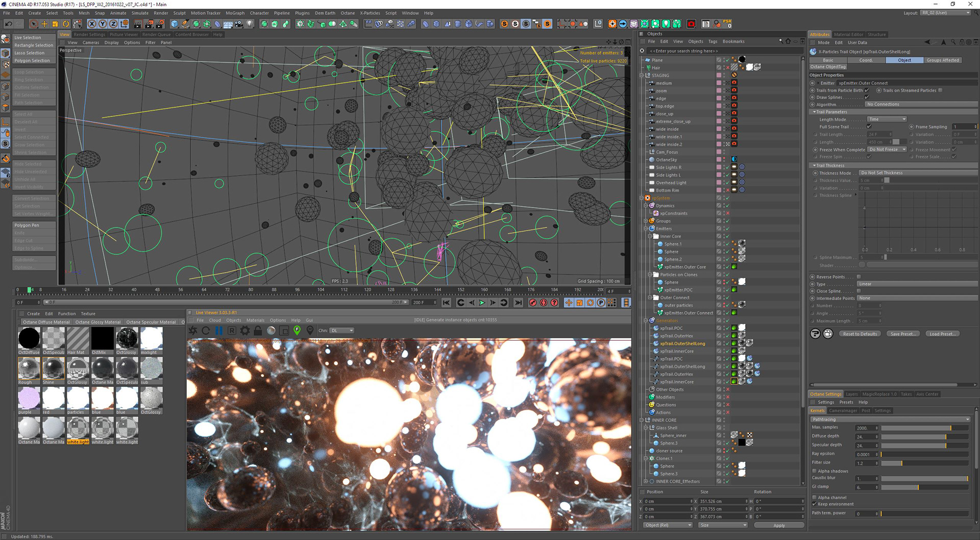The width and height of the screenshot is (980, 540).
Task: Adjust the Diffuse depth slider
Action: click(x=925, y=436)
